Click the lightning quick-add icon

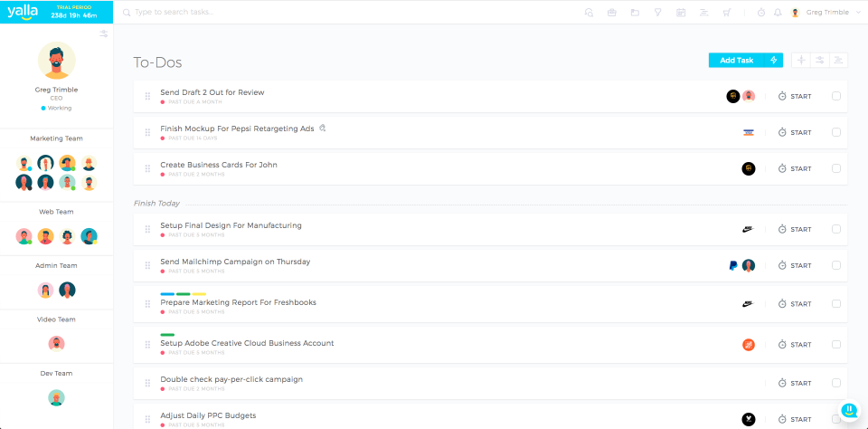(x=773, y=61)
